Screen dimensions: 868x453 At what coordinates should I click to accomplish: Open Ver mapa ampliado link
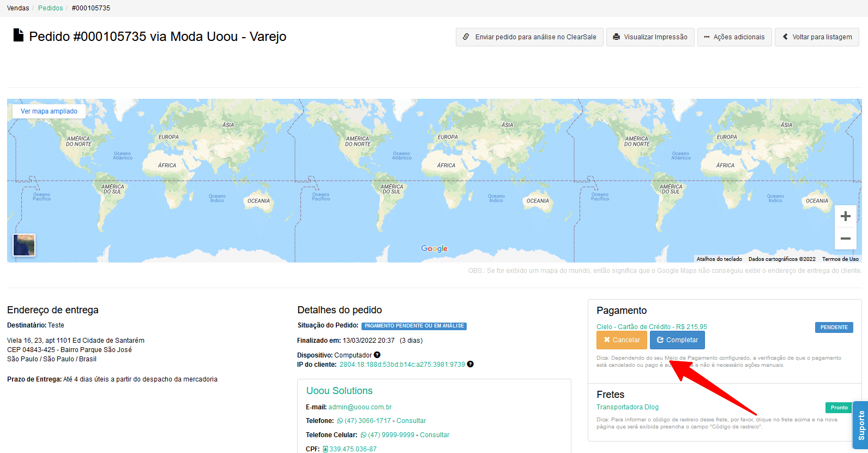point(49,111)
